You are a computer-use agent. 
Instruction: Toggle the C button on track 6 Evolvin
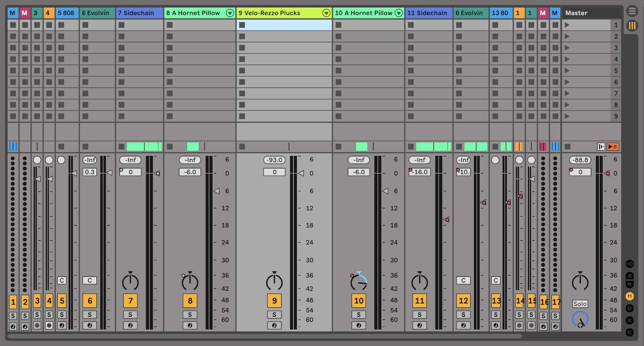90,280
